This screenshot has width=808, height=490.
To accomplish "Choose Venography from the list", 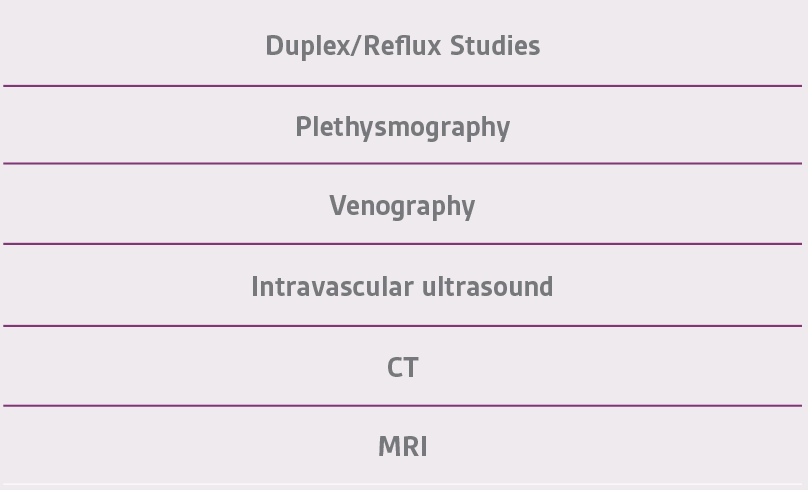I will (402, 204).
